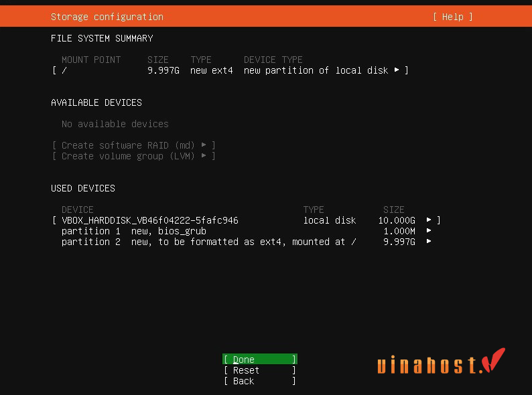Open arrow menu for 10.000G local disk
This screenshot has height=395, width=532.
point(429,220)
